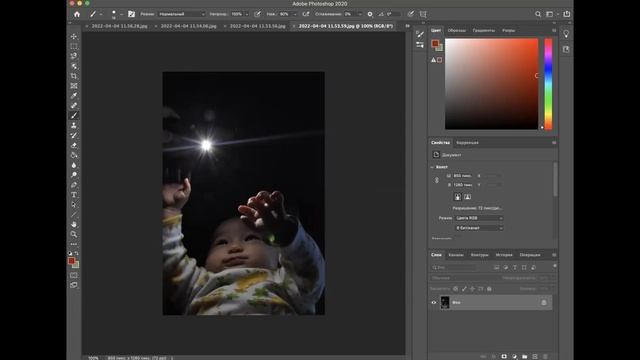This screenshot has width=640, height=360.
Task: Select the History Brush tool
Action: click(x=74, y=135)
